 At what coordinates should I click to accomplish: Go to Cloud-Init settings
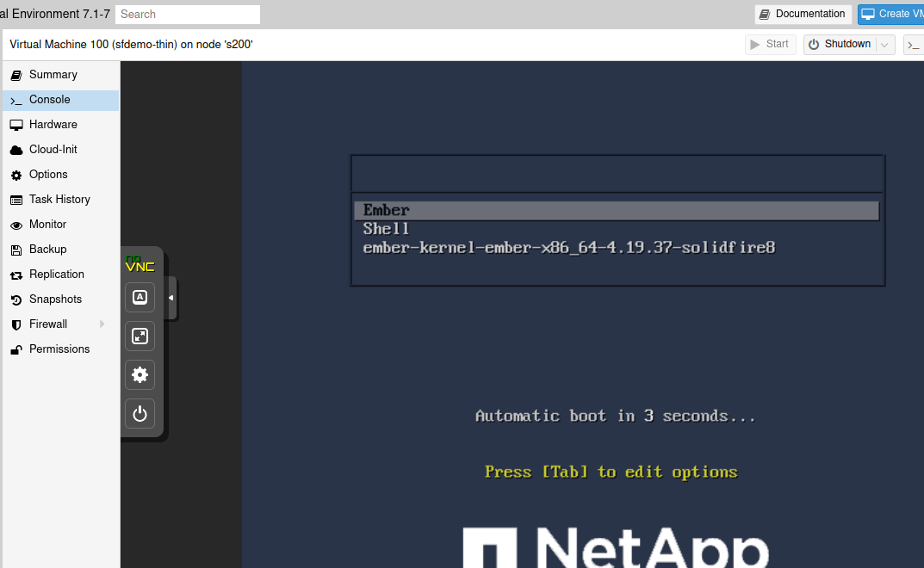click(60, 150)
